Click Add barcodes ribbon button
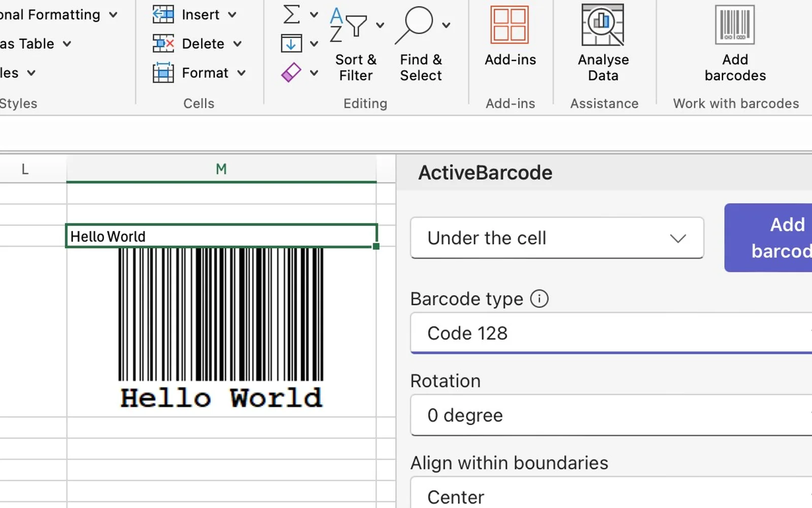 (735, 44)
